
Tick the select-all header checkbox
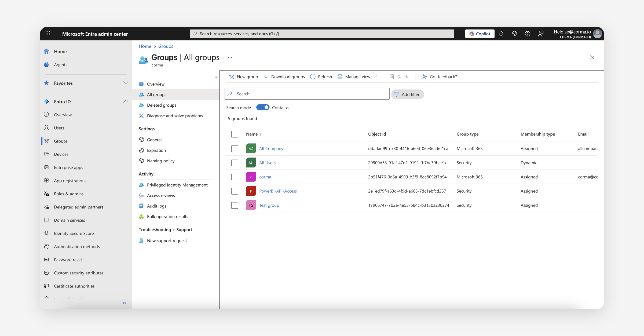(x=235, y=134)
